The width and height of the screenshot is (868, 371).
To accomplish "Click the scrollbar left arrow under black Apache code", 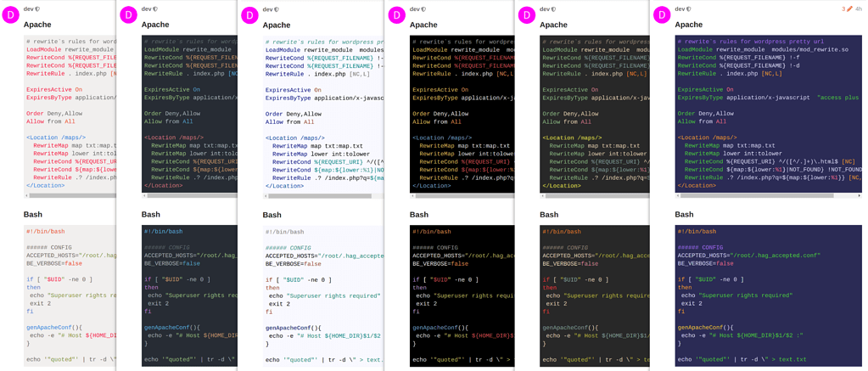I will point(412,195).
